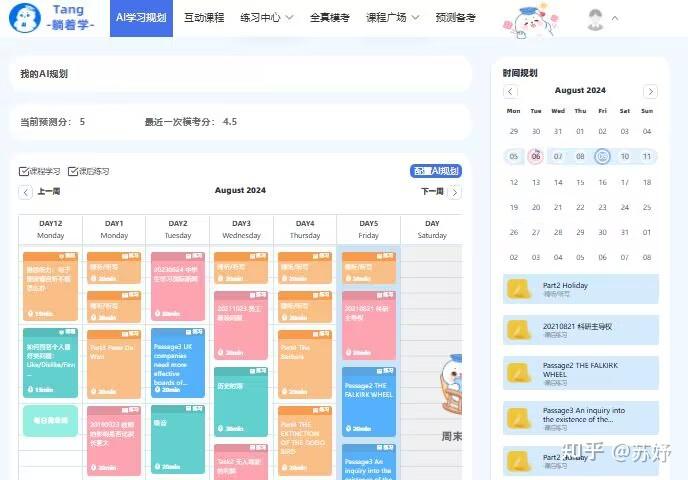The width and height of the screenshot is (688, 480).
Task: Open the Part2 Holiday task card
Action: (580, 289)
